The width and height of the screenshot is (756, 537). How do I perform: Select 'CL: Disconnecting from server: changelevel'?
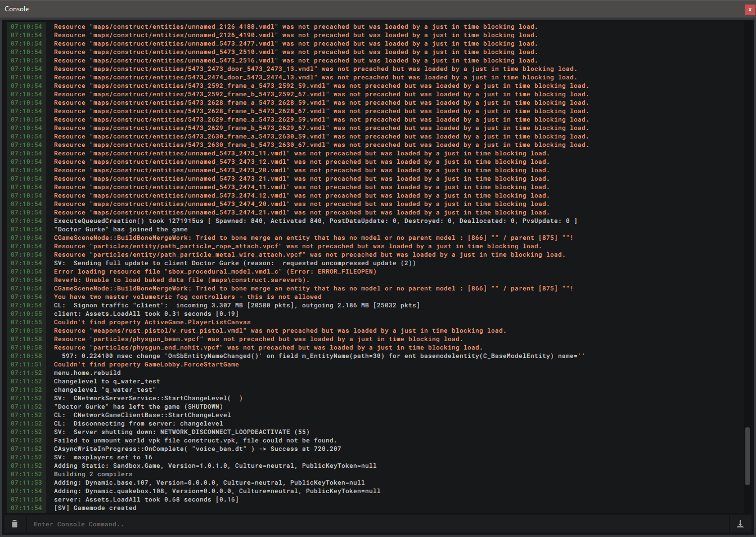point(138,423)
